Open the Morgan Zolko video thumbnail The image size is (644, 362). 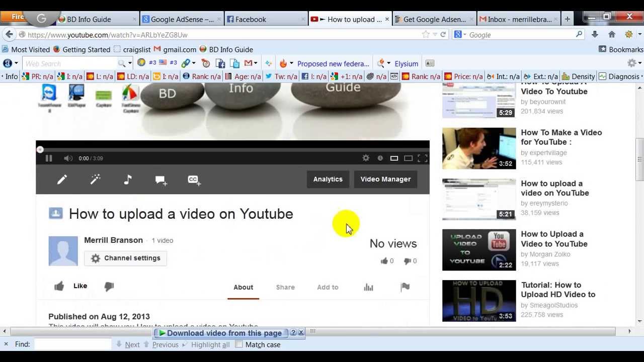point(479,250)
